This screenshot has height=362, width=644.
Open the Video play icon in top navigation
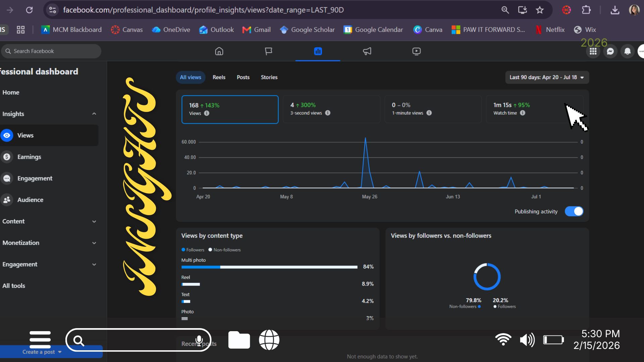pos(416,51)
